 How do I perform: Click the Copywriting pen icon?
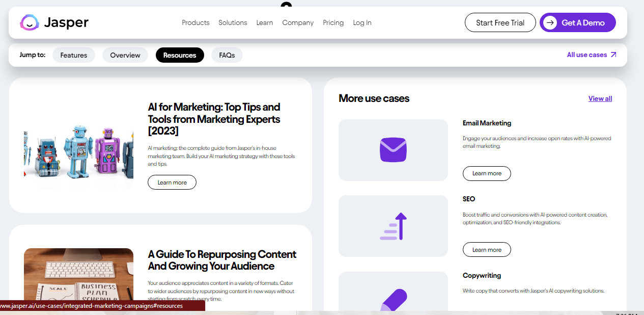tap(394, 300)
